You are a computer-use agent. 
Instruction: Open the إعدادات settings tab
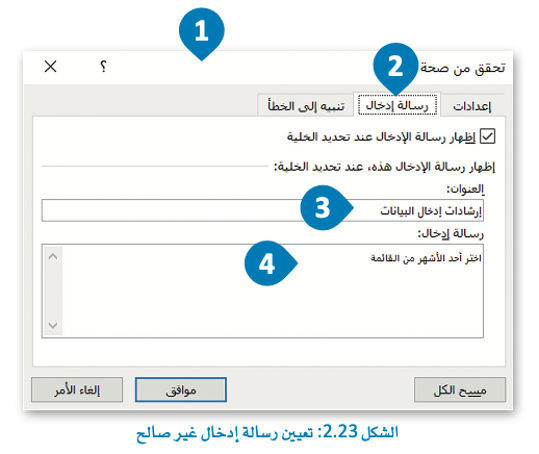click(x=472, y=106)
